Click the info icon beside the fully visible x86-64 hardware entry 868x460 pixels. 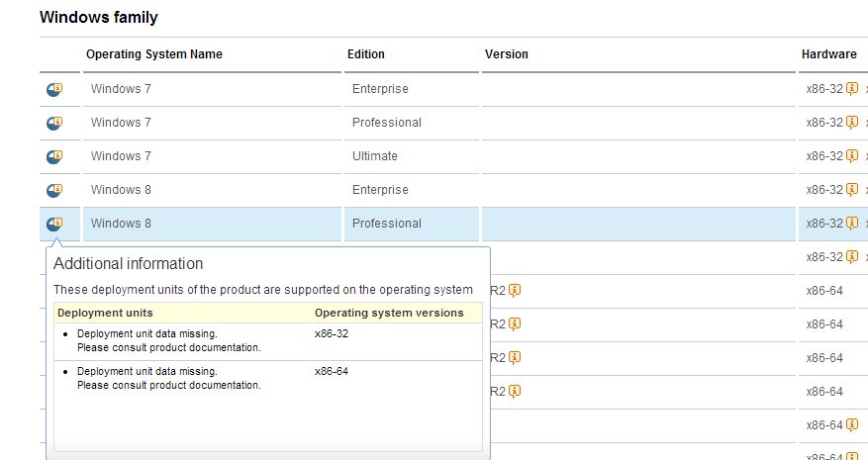852,425
